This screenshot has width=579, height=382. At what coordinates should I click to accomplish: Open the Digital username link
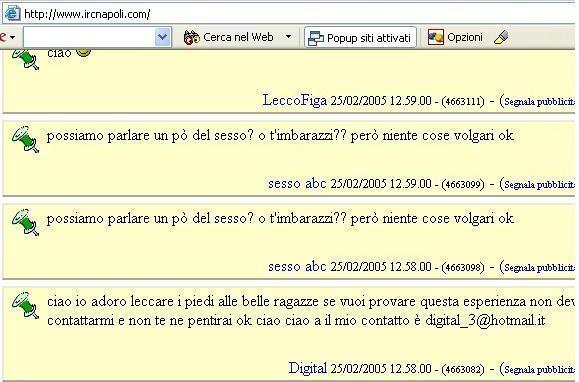pyautogui.click(x=308, y=368)
